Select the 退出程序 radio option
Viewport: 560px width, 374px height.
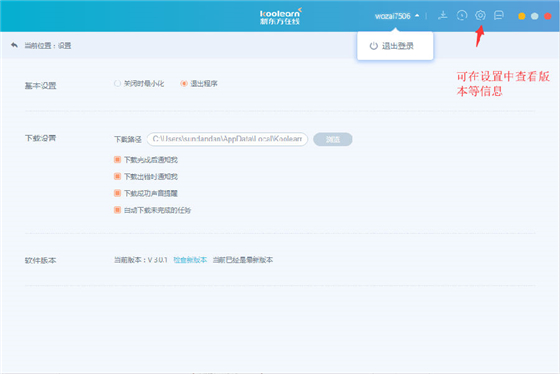(x=184, y=84)
